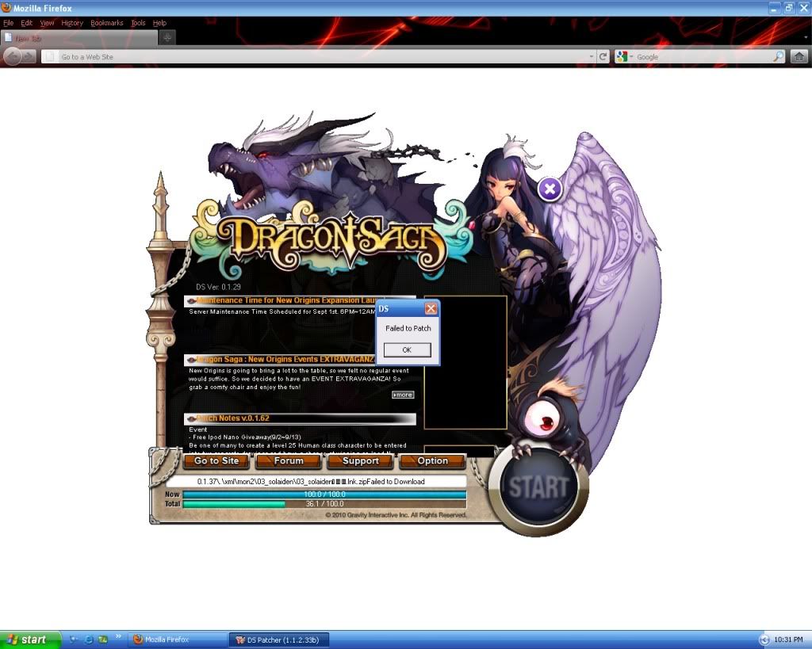This screenshot has height=649, width=812.
Task: Open the Firefox File menu
Action: [x=8, y=23]
